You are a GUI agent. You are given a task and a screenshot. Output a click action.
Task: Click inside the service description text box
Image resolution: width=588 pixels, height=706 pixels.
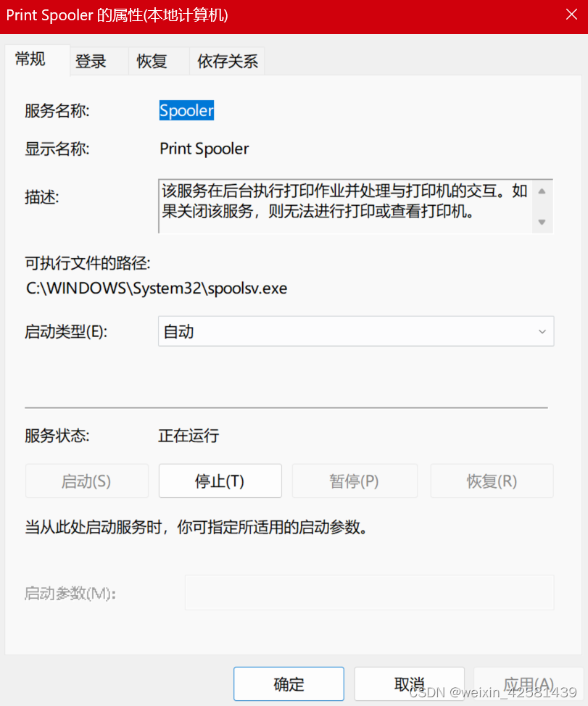(x=345, y=206)
